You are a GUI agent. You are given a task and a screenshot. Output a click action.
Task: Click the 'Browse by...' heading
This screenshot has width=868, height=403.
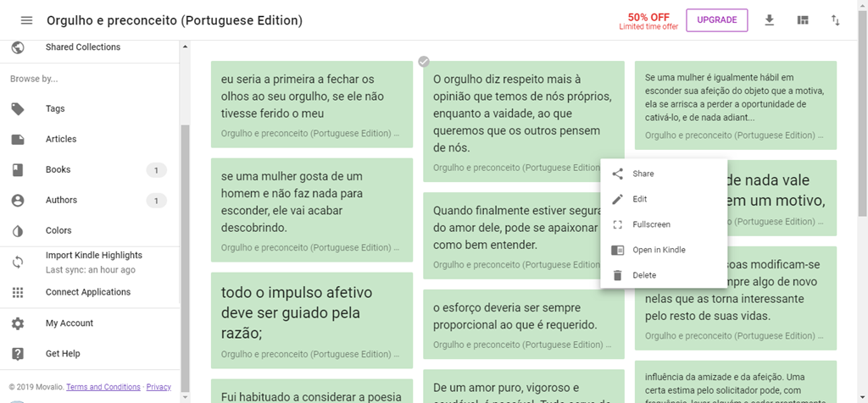(x=34, y=79)
